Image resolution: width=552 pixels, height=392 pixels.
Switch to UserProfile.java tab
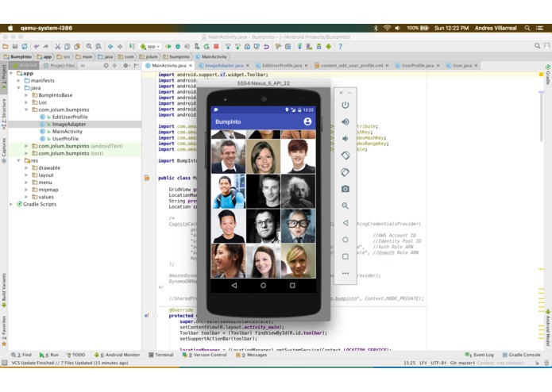(x=418, y=65)
